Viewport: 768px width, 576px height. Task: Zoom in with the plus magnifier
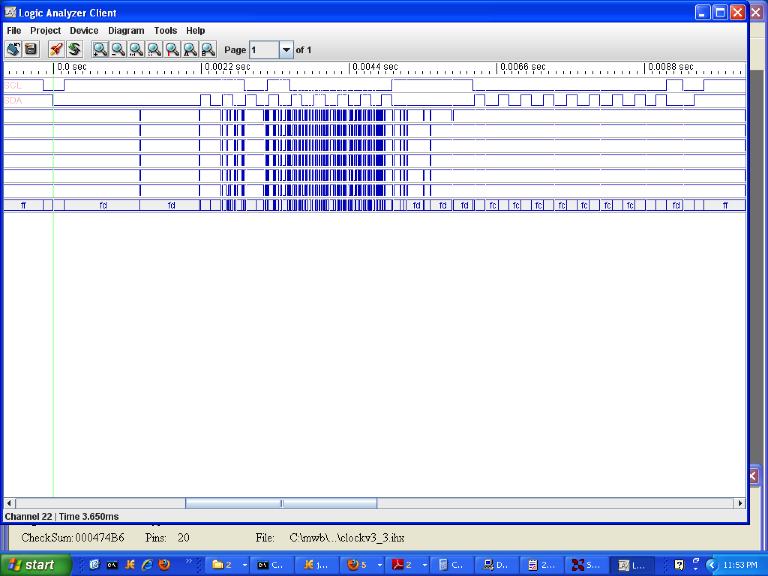pos(100,49)
